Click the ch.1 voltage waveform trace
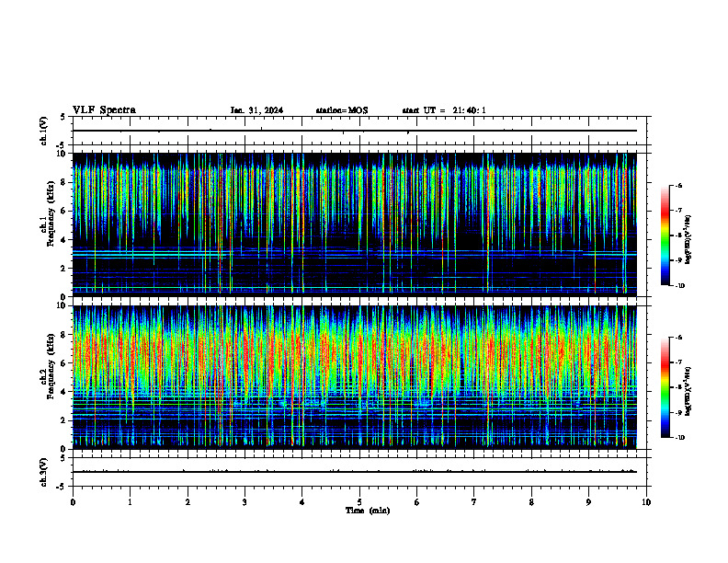728x563 pixels. coord(355,131)
